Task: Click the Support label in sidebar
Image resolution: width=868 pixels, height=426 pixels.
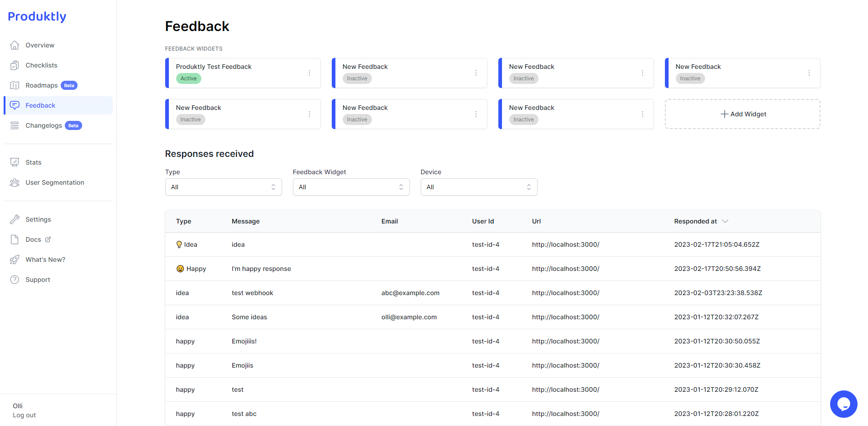Action: pos(38,280)
